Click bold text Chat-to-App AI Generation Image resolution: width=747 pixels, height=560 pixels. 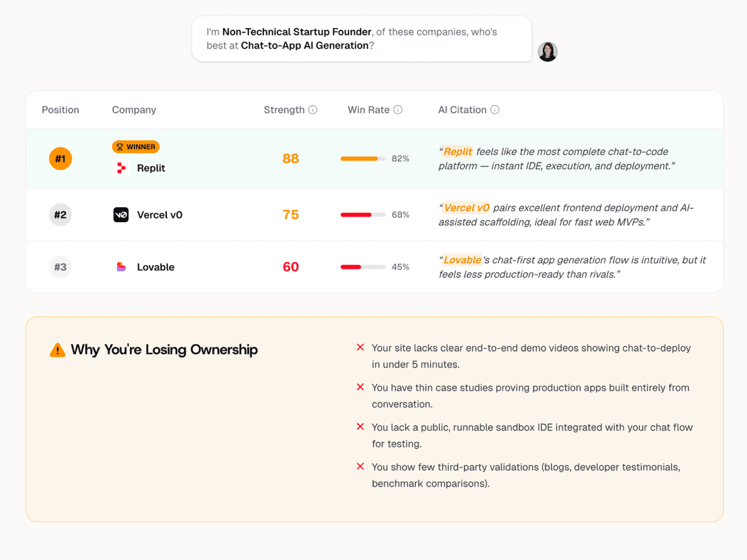[305, 45]
